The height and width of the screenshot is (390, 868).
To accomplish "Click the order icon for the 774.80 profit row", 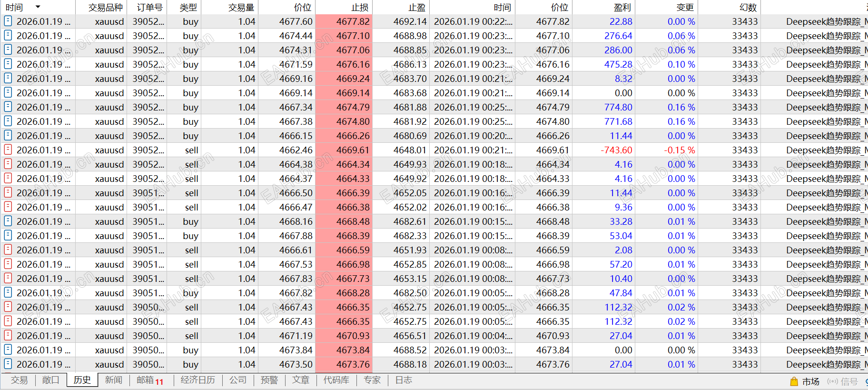I will tap(8, 107).
